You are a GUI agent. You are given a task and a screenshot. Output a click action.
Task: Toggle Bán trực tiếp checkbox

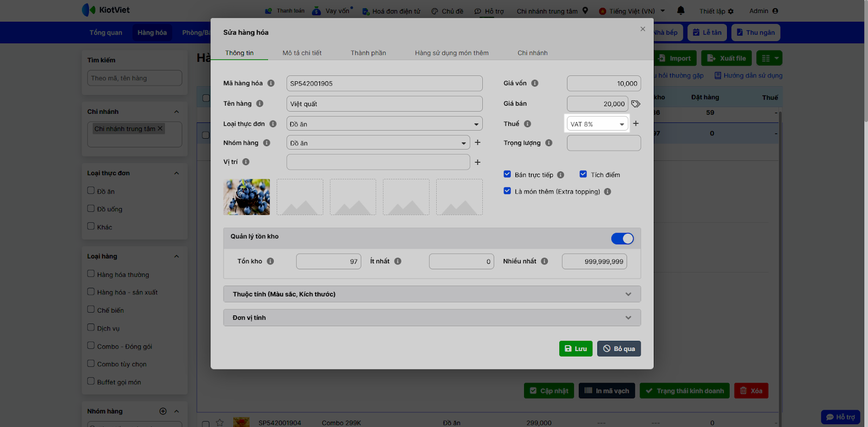507,174
